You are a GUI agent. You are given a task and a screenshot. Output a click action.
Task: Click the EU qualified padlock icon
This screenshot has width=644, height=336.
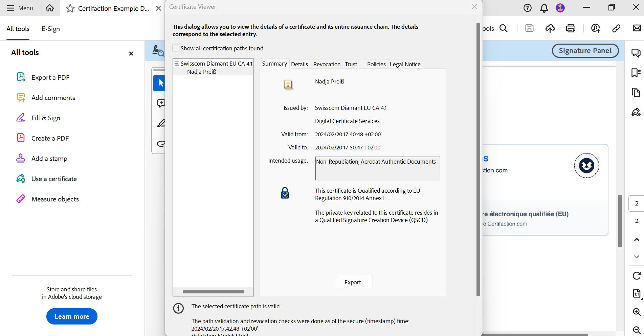285,193
